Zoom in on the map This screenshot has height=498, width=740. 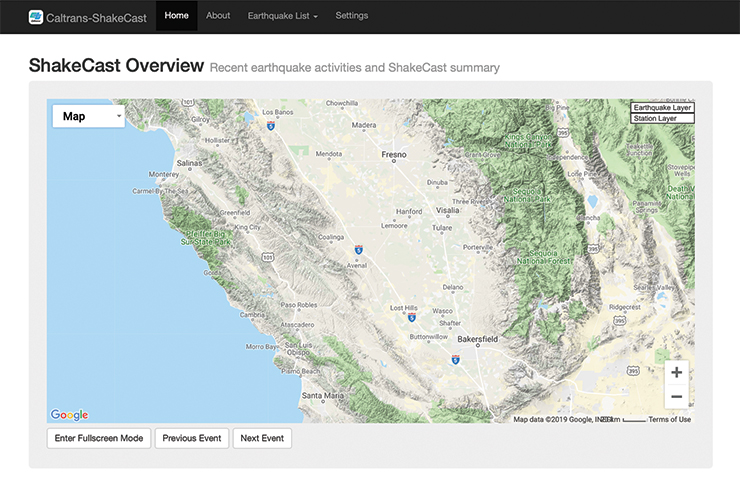[x=676, y=372]
